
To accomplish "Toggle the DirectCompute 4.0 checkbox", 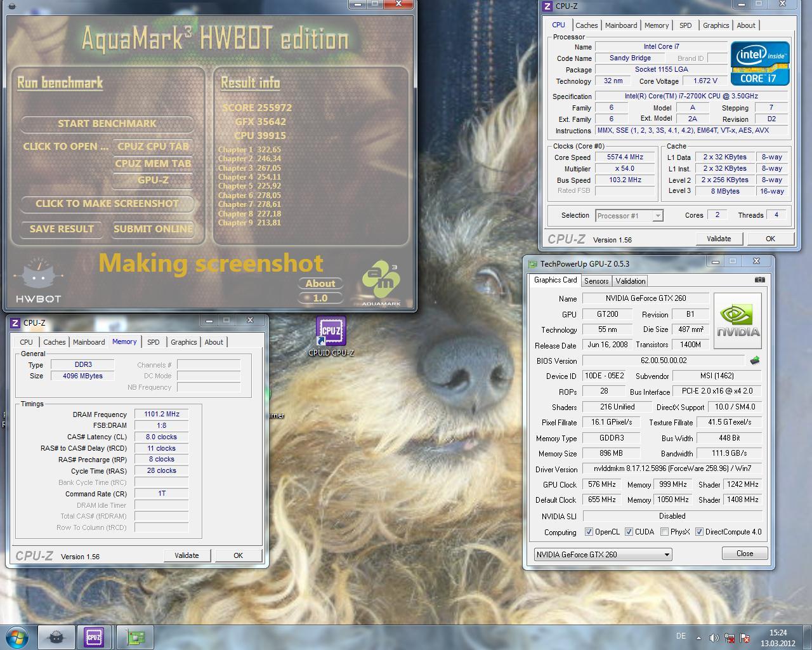I will click(x=699, y=532).
